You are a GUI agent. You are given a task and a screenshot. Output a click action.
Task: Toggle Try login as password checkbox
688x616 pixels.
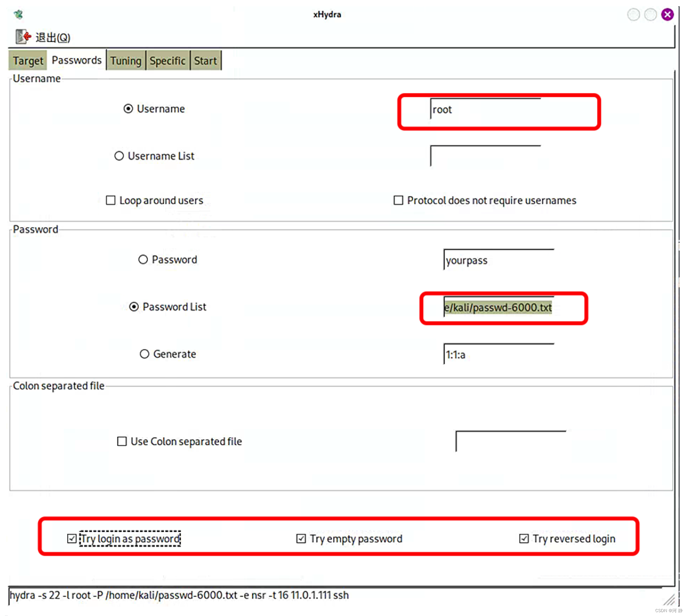tap(72, 538)
